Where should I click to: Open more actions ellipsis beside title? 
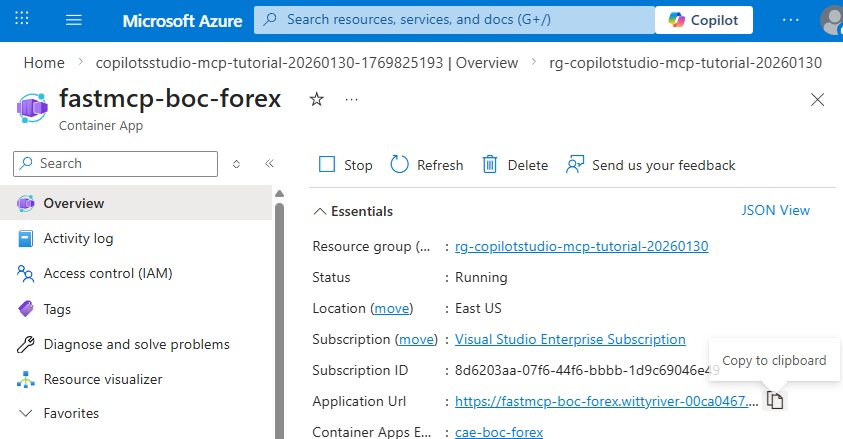[x=352, y=99]
